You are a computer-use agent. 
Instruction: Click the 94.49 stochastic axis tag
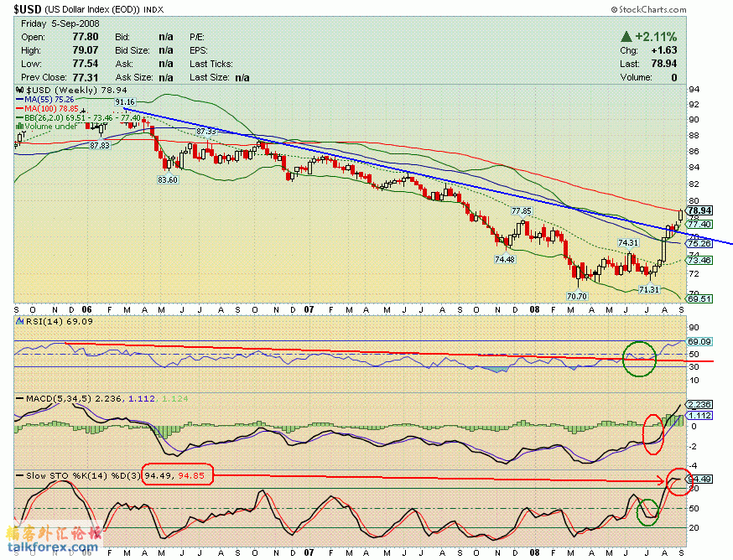pyautogui.click(x=699, y=480)
